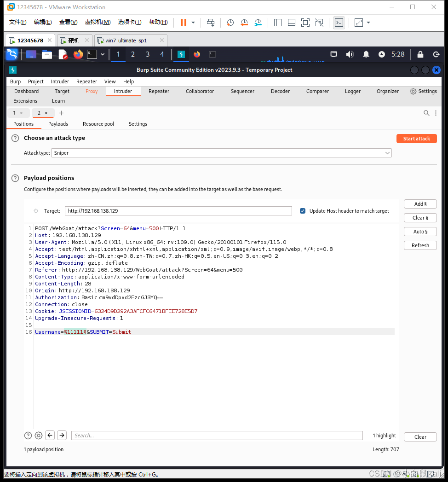
Task: Toggle Update Host header to match target
Action: point(303,211)
